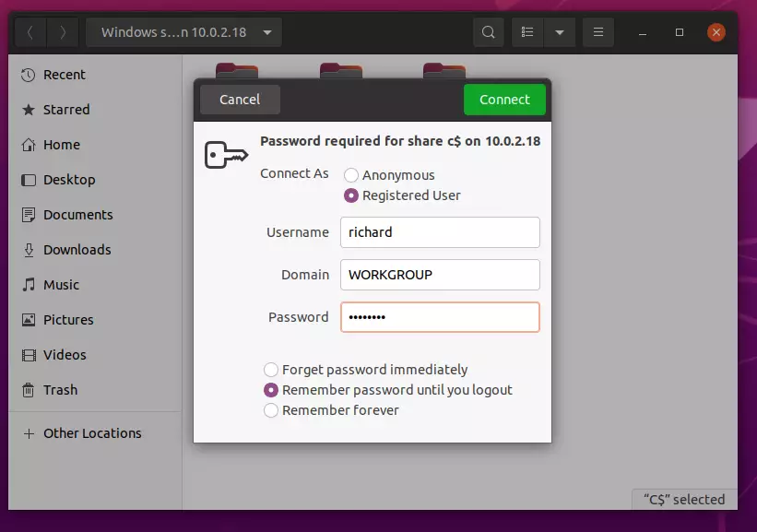The height and width of the screenshot is (532, 757).
Task: Click the Music note icon
Action: (x=29, y=285)
